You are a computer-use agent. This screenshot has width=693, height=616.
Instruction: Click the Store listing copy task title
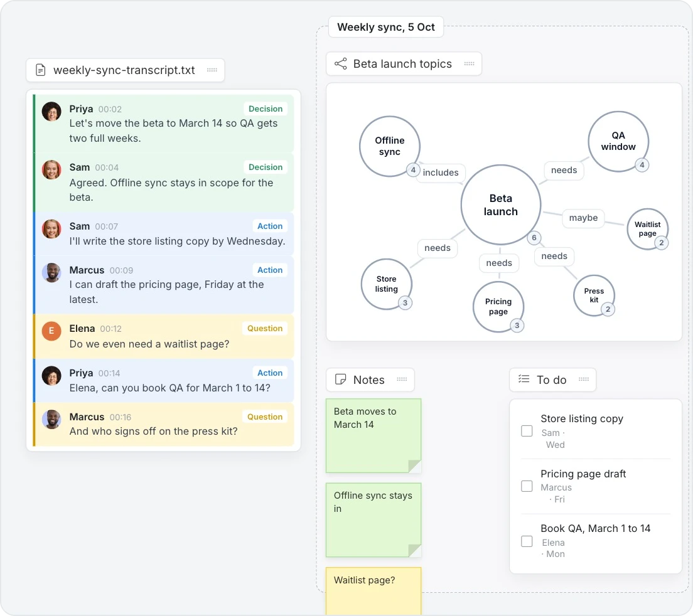[582, 418]
